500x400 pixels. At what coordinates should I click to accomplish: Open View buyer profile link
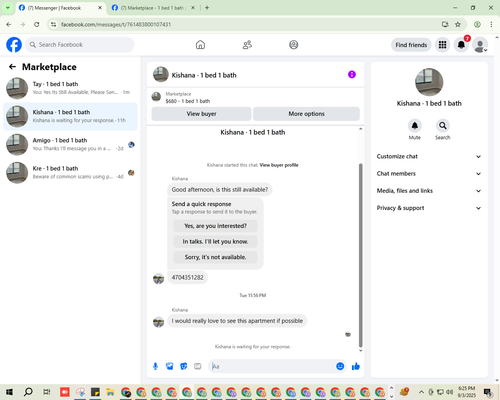(279, 165)
